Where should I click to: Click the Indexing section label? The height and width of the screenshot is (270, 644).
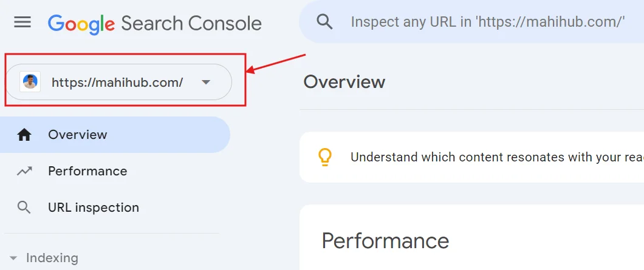coord(52,258)
